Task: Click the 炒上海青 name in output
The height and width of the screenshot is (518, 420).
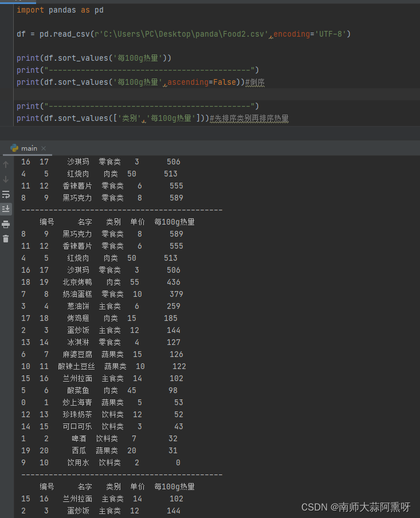Action: pos(77,402)
